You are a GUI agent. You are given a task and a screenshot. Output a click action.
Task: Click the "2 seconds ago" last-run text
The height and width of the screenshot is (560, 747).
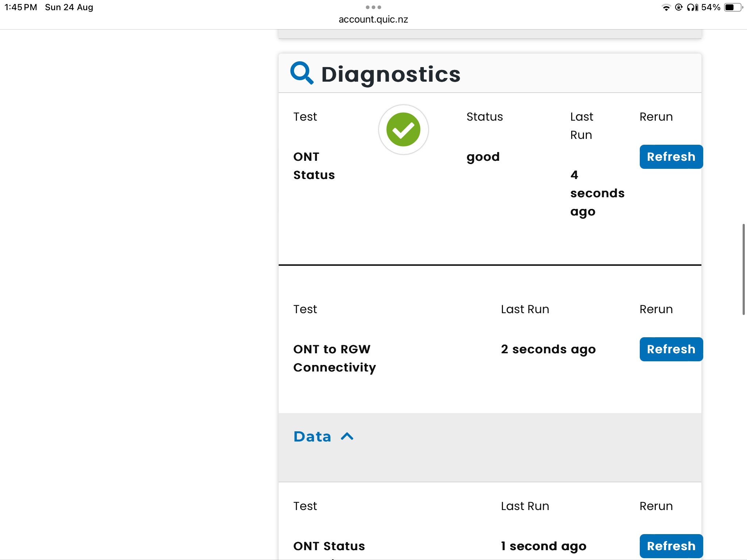click(548, 349)
